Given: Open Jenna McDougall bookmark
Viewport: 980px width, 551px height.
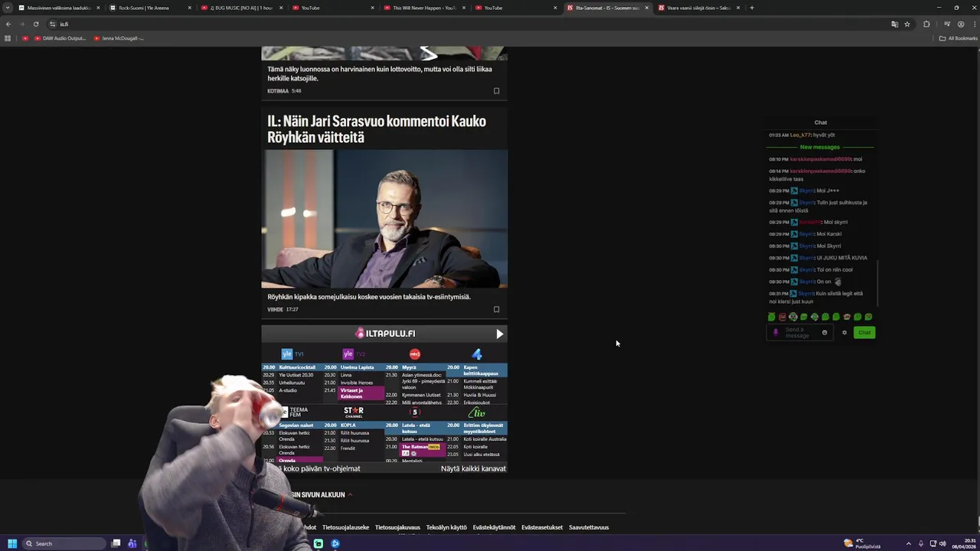Looking at the screenshot, I should pyautogui.click(x=119, y=38).
